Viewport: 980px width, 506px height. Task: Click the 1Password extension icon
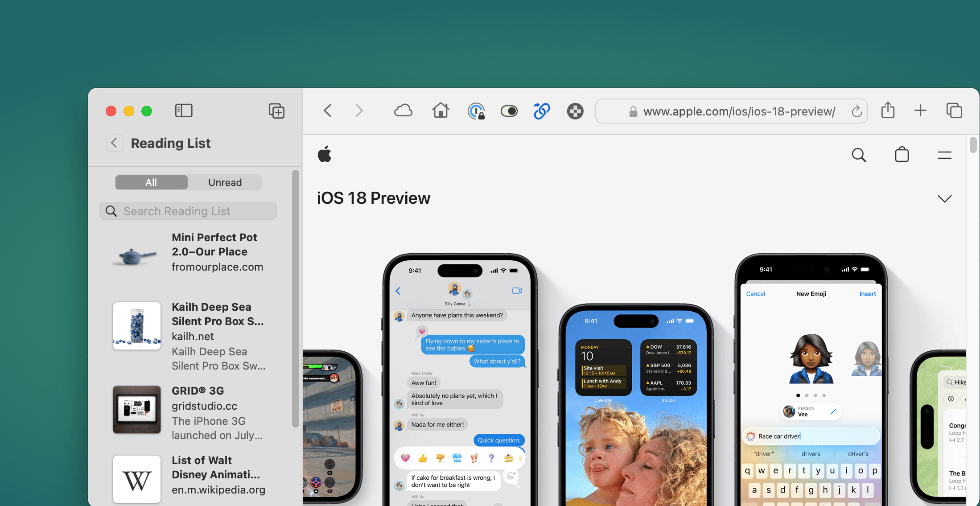click(x=476, y=111)
